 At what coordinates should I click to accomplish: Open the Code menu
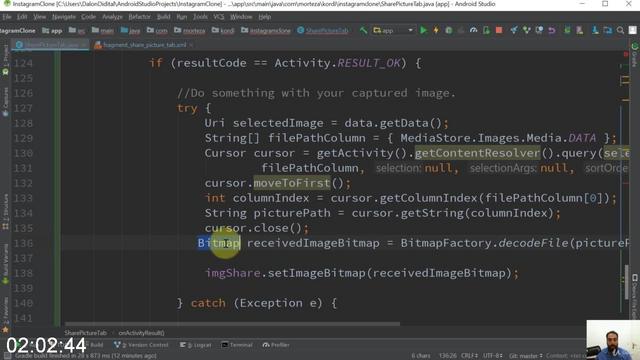pyautogui.click(x=89, y=17)
